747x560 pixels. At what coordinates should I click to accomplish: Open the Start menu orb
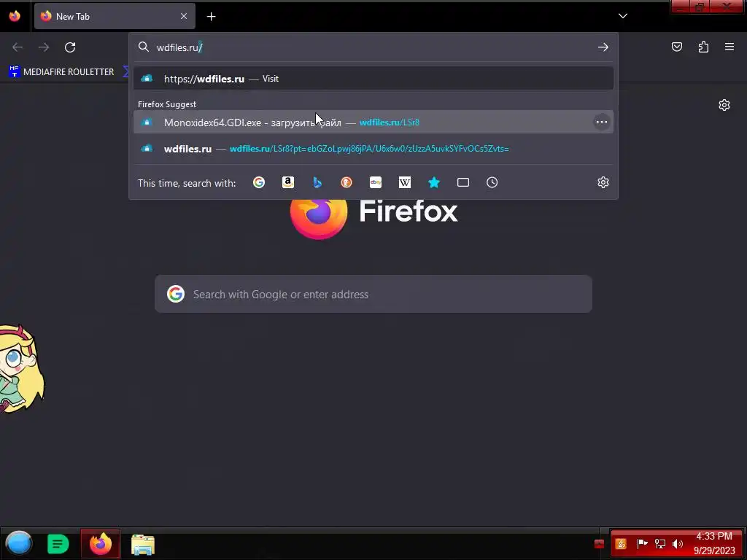[18, 543]
